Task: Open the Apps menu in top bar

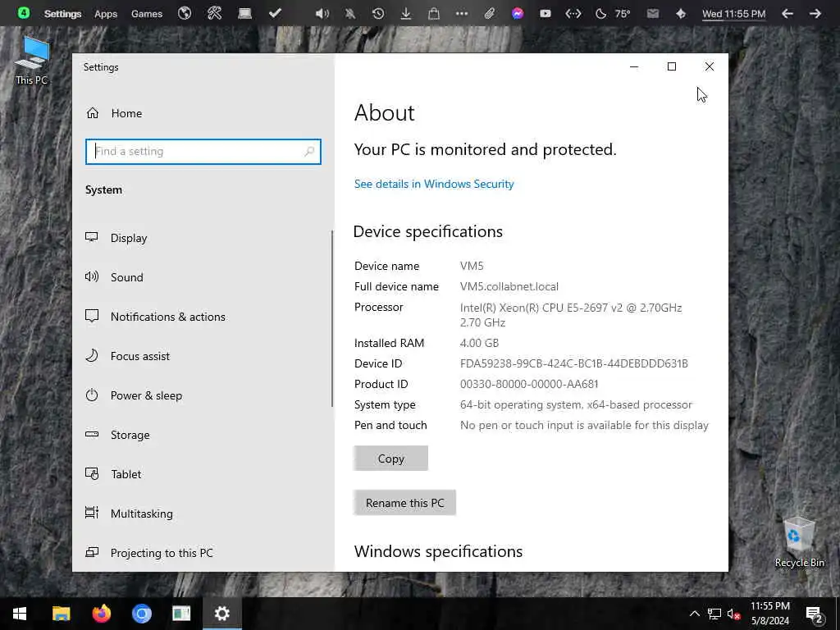Action: coord(106,14)
